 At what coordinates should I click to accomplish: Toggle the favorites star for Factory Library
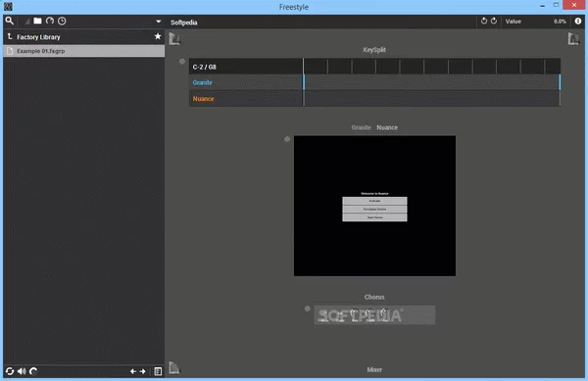158,36
